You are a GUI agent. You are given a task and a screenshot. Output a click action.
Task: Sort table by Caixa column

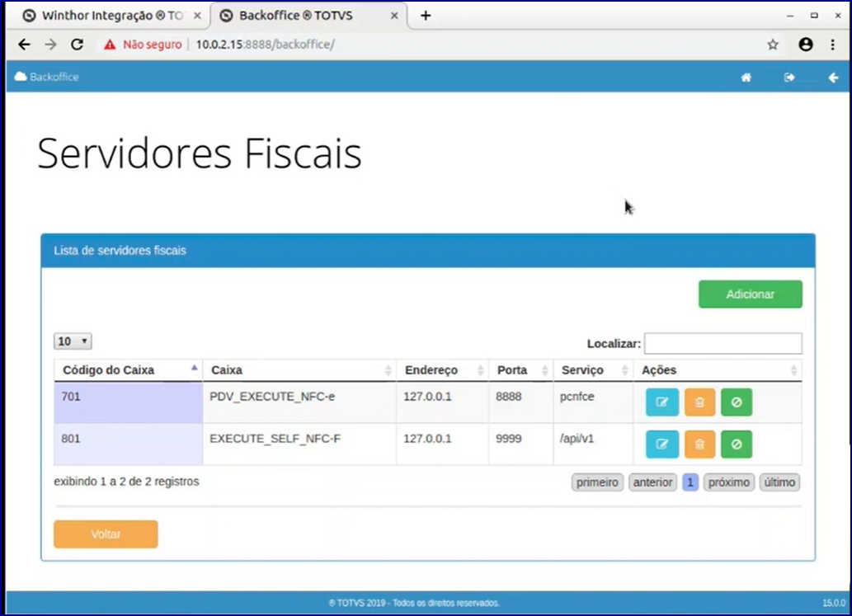coord(299,370)
